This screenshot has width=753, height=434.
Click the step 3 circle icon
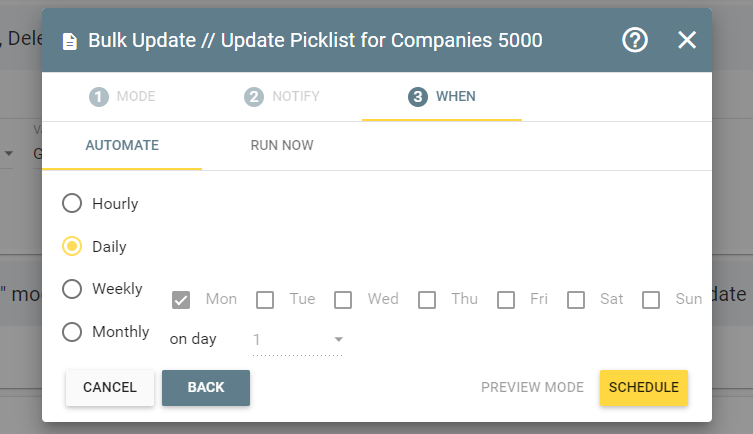click(418, 97)
